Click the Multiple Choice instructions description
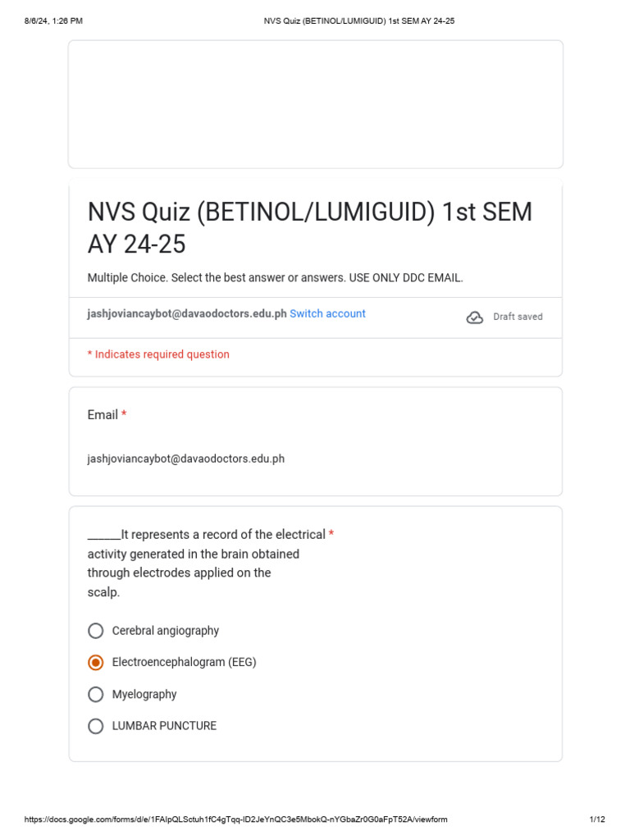This screenshot has width=630, height=840. tap(275, 277)
